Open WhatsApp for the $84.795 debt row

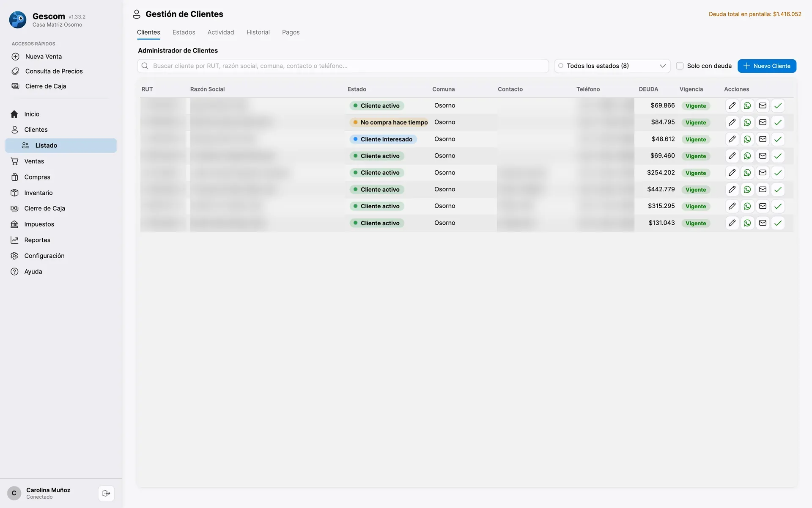point(747,122)
